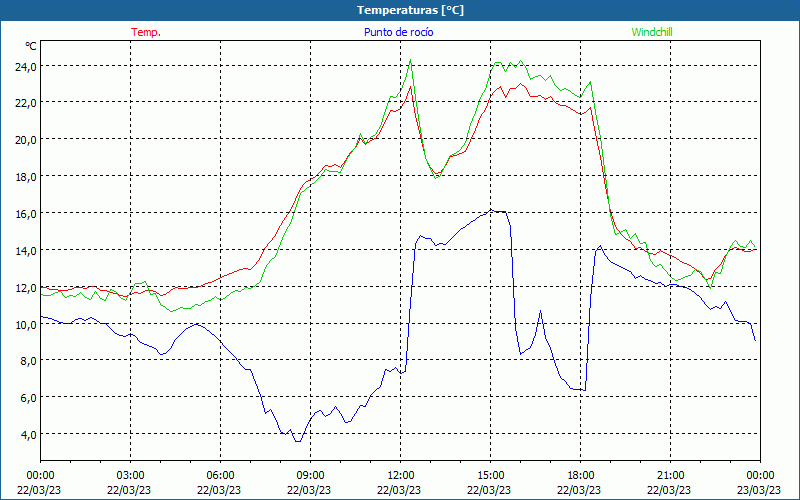Select the blue Punto de rocío legend label
800x500 pixels.
(398, 32)
